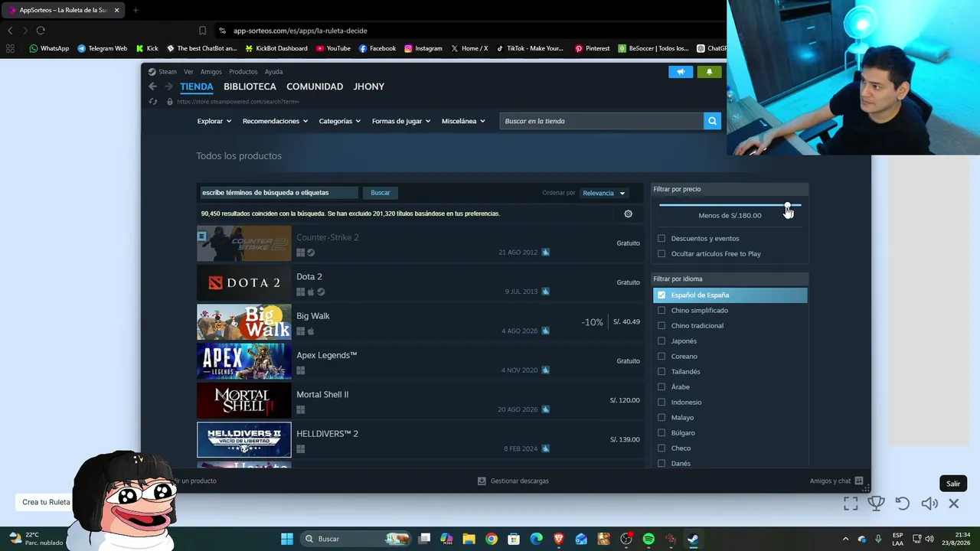
Task: Click the search terms or tags field
Action: pos(278,193)
